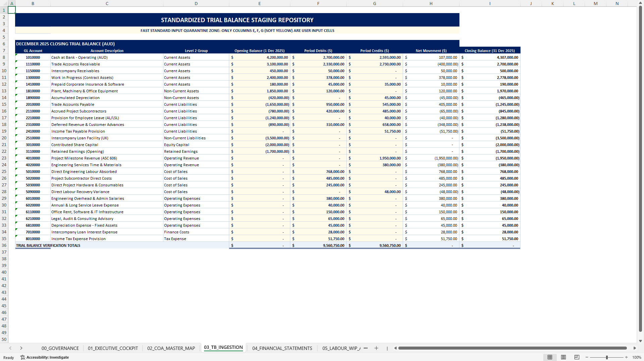Open the 04_FINANCIAL_STATEMENTS sheet tab

click(282, 348)
